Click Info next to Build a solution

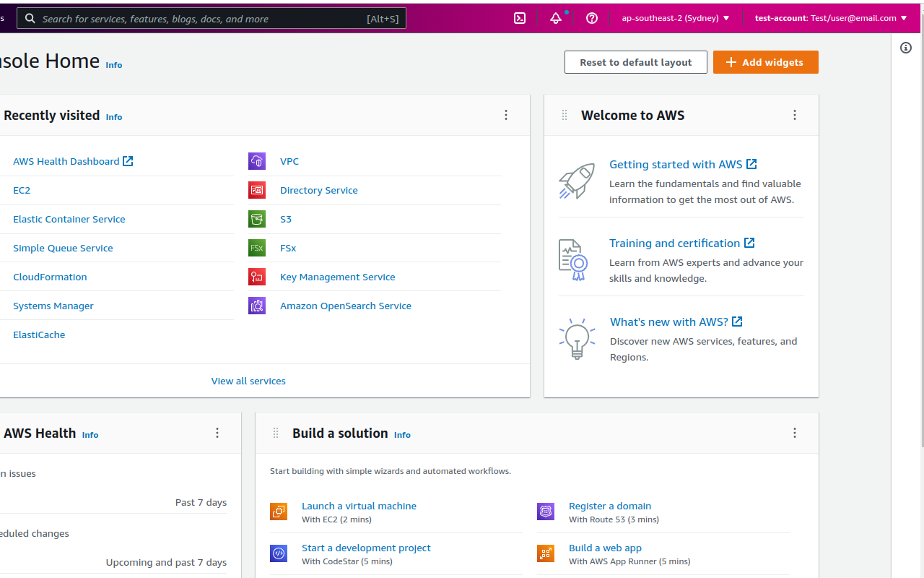(x=402, y=435)
